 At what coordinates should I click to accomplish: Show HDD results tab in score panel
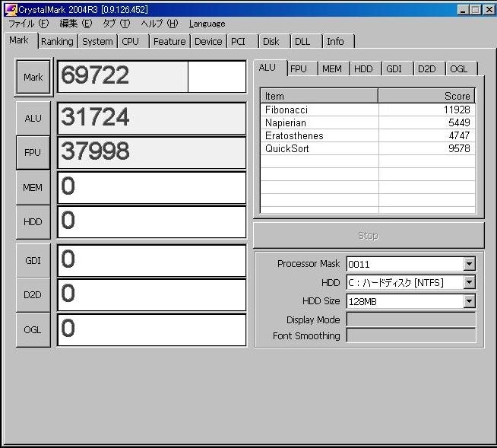[x=365, y=69]
